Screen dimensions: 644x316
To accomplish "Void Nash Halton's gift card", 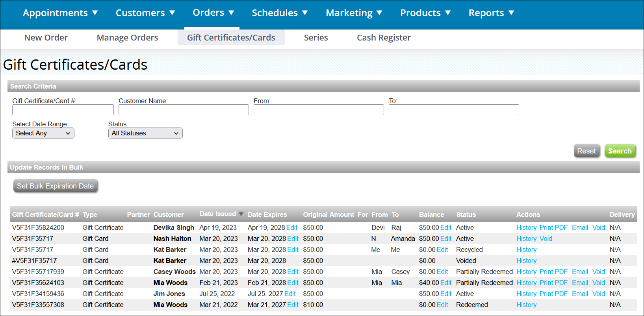I will 546,239.
